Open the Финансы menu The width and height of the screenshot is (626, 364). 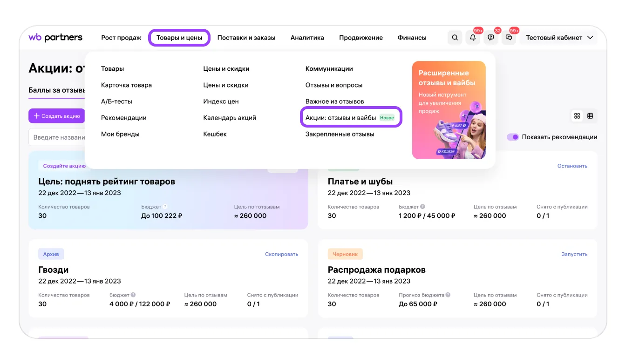[412, 38]
